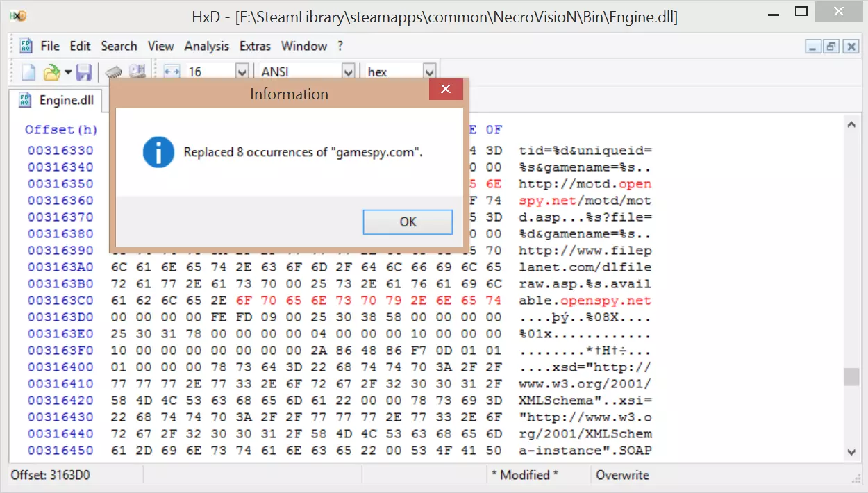
Task: Open the File menu
Action: coord(50,46)
